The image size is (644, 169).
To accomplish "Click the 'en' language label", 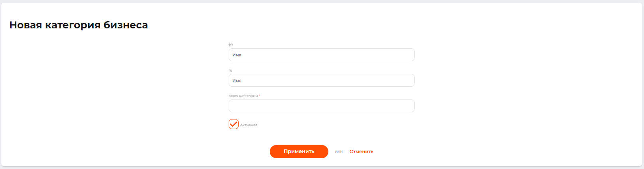I will [231, 44].
